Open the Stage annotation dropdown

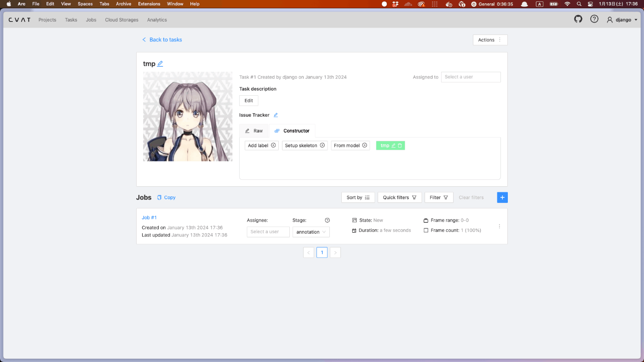[x=311, y=232]
